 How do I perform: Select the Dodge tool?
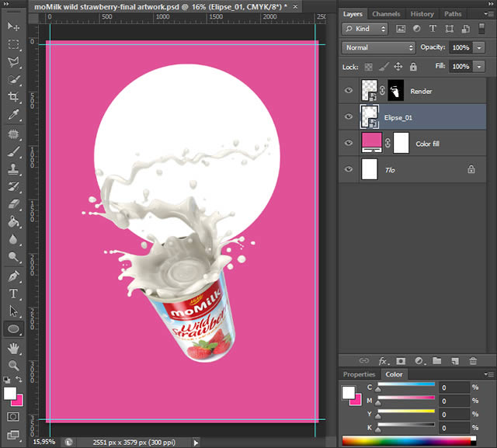click(x=13, y=257)
